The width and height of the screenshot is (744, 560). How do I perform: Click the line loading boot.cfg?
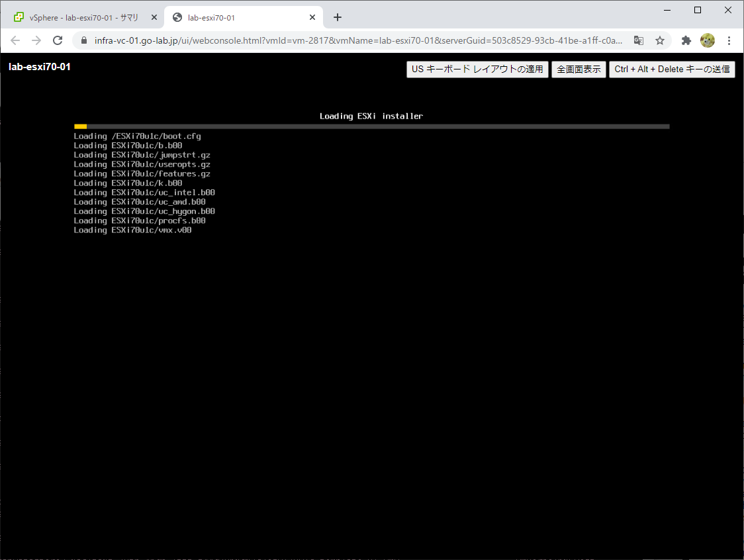click(x=137, y=136)
